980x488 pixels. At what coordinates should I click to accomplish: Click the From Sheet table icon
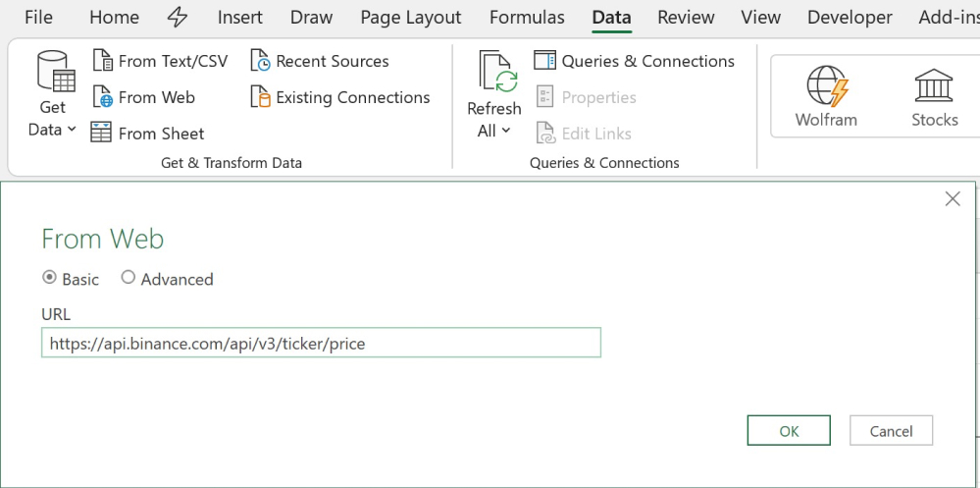pyautogui.click(x=102, y=134)
